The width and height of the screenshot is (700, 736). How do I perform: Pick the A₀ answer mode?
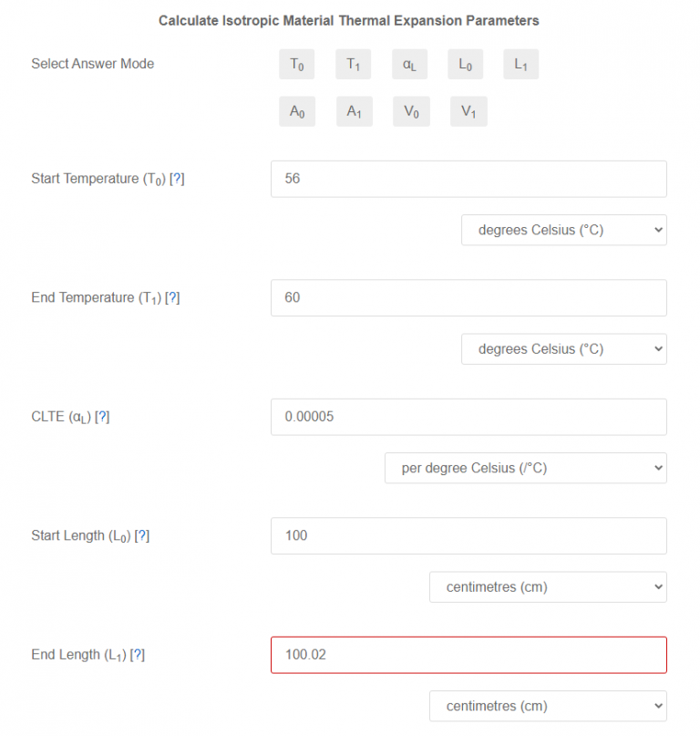tap(296, 111)
